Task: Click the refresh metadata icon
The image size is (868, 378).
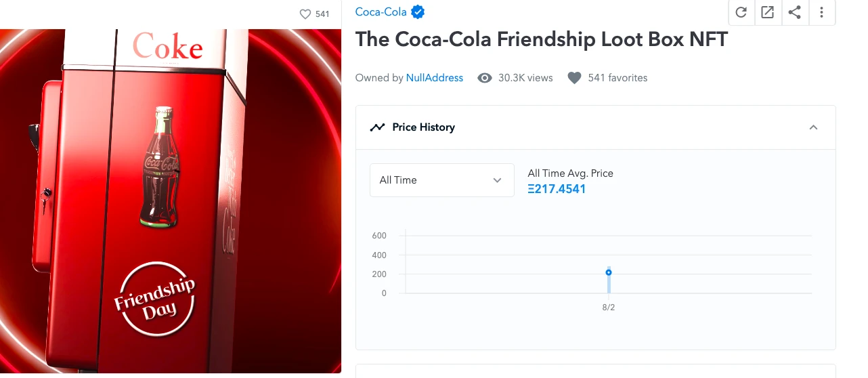Action: [x=741, y=12]
